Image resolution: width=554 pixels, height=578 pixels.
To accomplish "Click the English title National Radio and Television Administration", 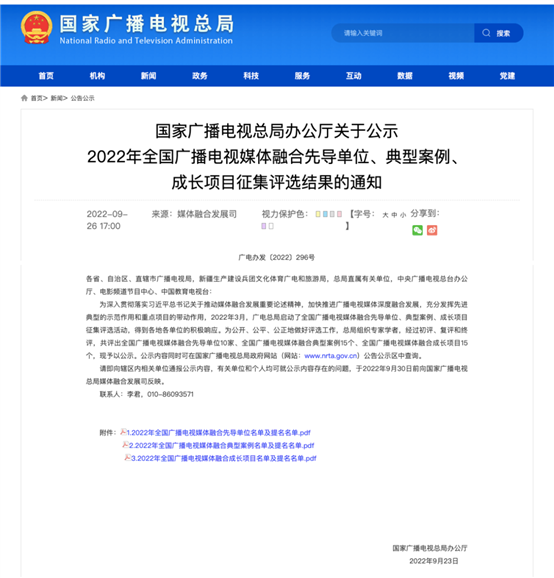I will 146,41.
